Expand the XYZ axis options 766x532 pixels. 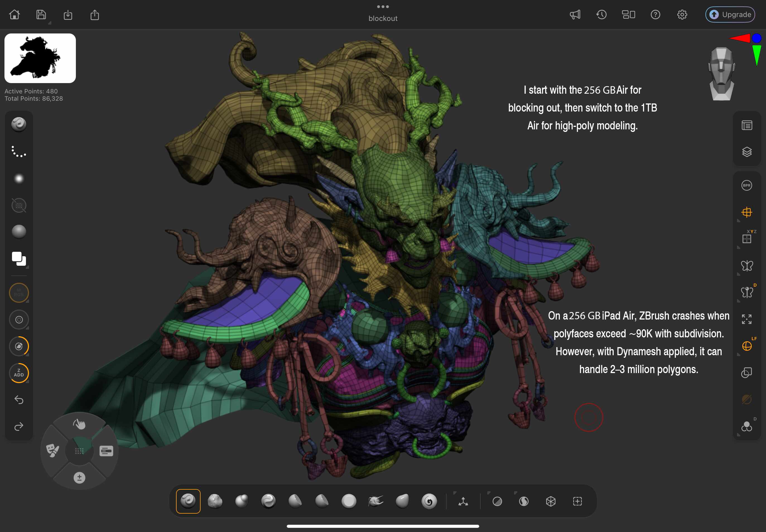[738, 248]
